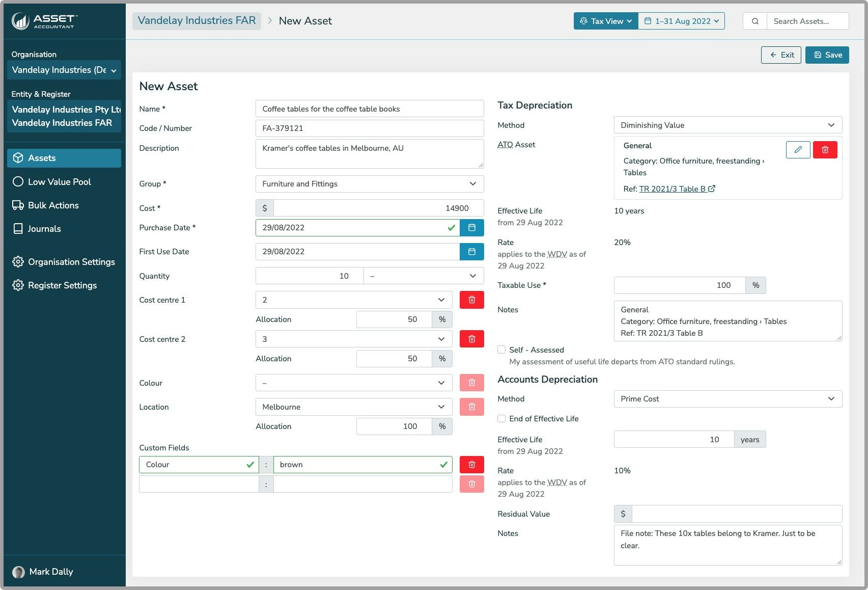Image resolution: width=868 pixels, height=590 pixels.
Task: Remove Cost centre 1 with the trash icon
Action: click(471, 300)
